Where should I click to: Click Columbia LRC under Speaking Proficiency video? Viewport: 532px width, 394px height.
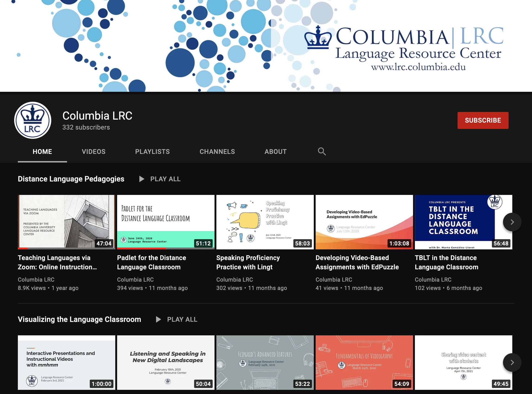click(235, 280)
